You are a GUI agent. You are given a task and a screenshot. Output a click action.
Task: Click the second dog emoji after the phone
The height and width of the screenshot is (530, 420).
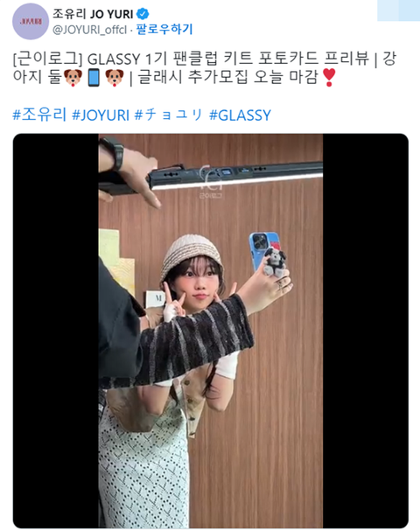[115, 78]
